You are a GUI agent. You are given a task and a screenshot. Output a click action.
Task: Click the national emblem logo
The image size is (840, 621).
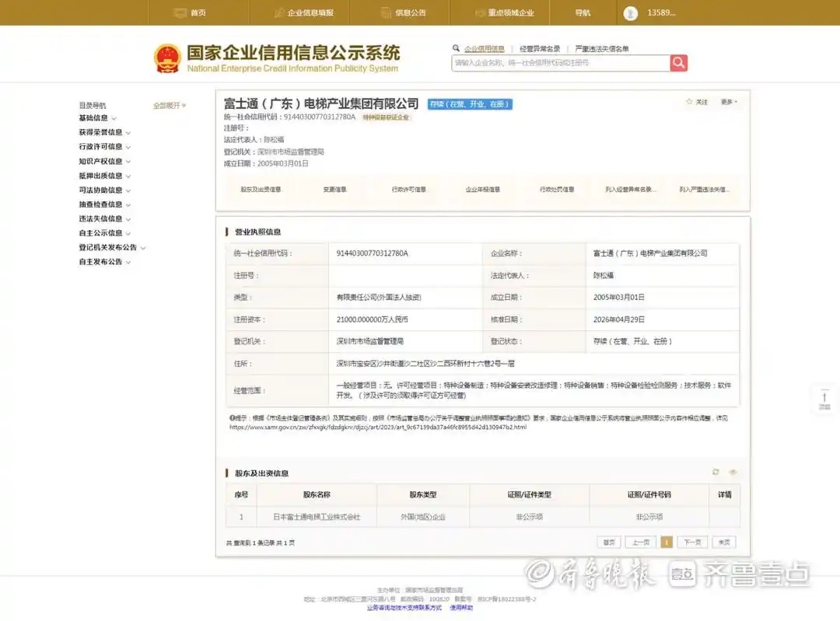pos(167,58)
